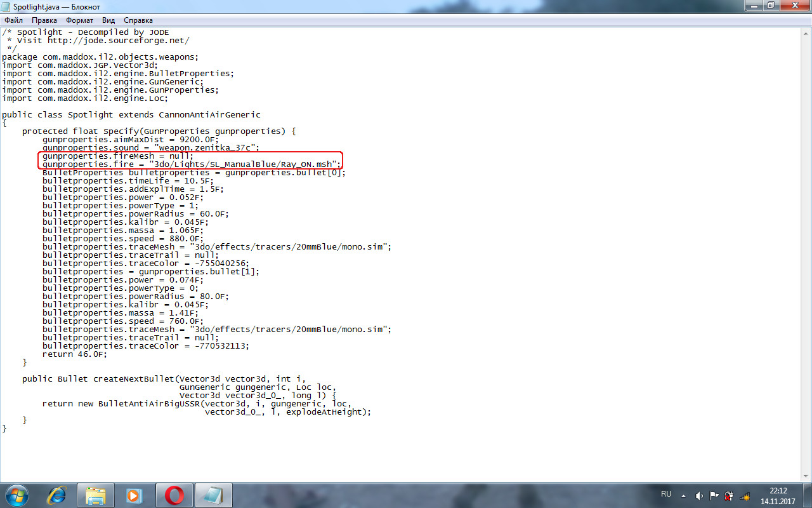This screenshot has height=508, width=812.
Task: Click the gunproperties.bullet[1] line
Action: [151, 272]
